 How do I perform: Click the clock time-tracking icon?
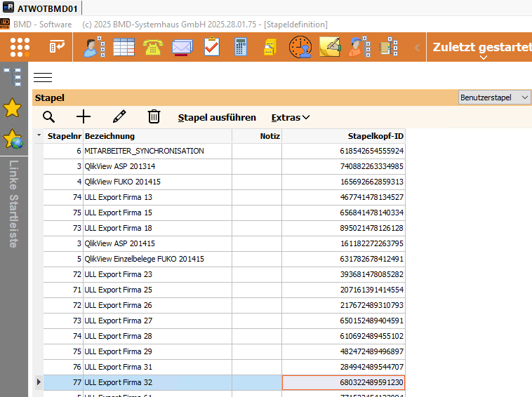300,47
